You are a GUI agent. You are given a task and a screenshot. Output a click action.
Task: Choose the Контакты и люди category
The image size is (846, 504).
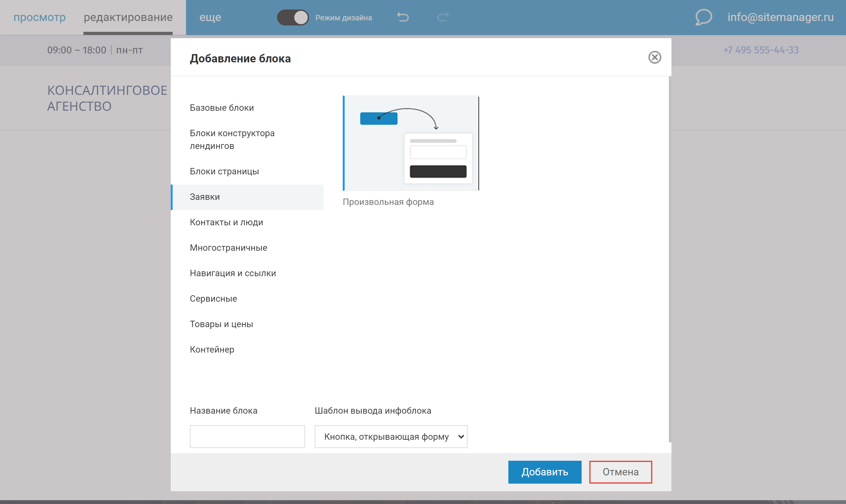[x=226, y=222]
